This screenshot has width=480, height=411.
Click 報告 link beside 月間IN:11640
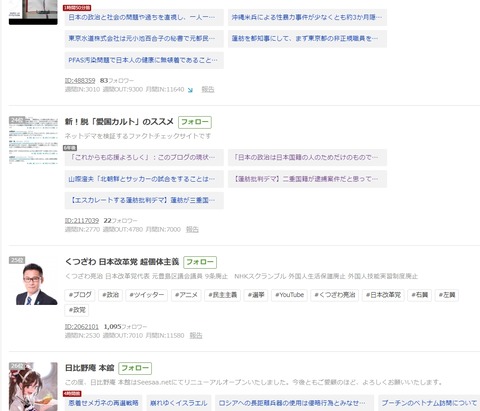pyautogui.click(x=208, y=89)
